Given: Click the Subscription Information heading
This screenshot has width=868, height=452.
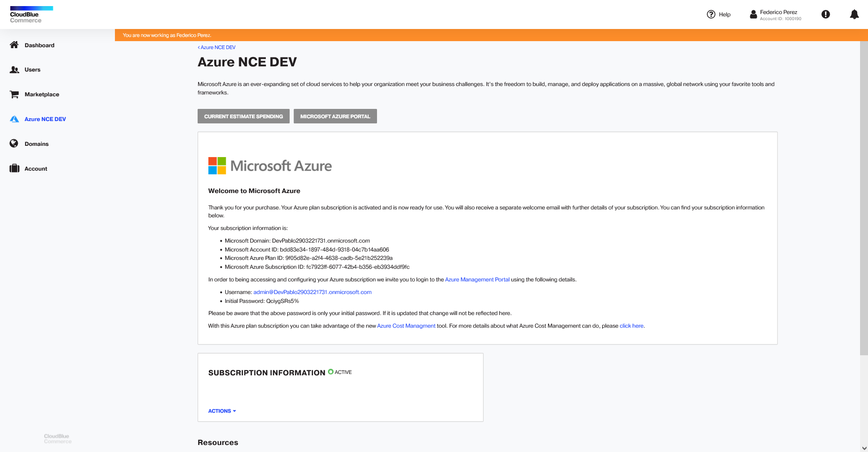Looking at the screenshot, I should [x=267, y=373].
